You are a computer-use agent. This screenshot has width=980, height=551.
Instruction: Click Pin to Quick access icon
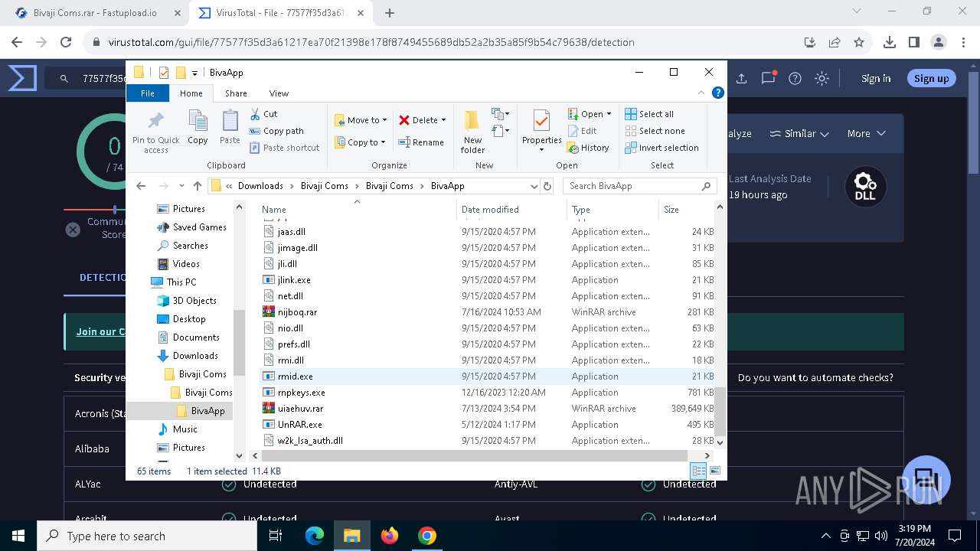click(x=155, y=132)
